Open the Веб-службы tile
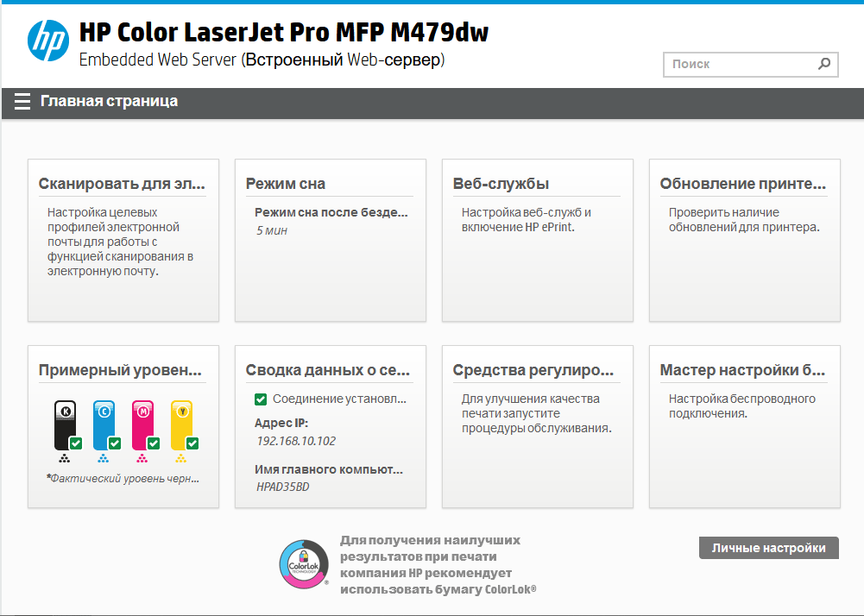The width and height of the screenshot is (864, 616). coord(538,240)
